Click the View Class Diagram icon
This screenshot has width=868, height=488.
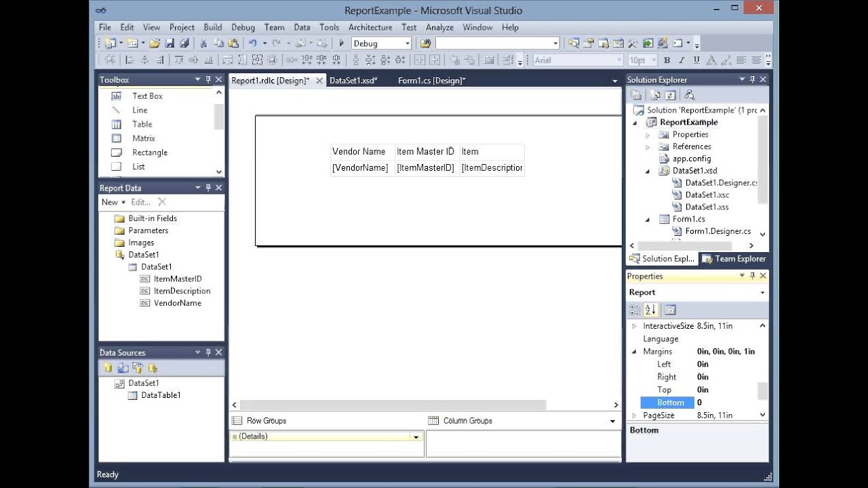tap(689, 95)
